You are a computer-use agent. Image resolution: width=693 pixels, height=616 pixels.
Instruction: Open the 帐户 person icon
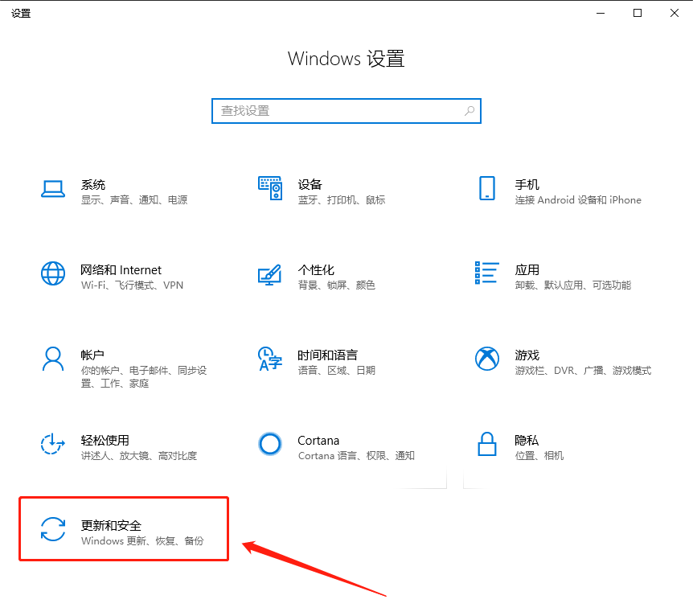(x=53, y=359)
